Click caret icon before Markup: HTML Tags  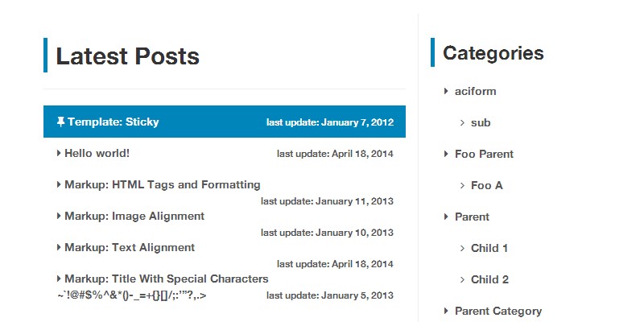tap(59, 184)
